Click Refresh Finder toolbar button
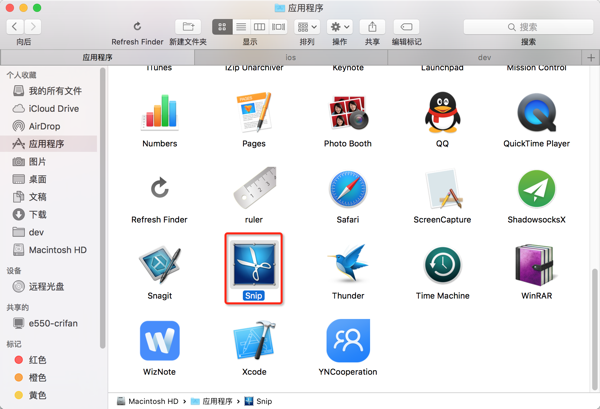Screen dimensions: 600x409 137,26
